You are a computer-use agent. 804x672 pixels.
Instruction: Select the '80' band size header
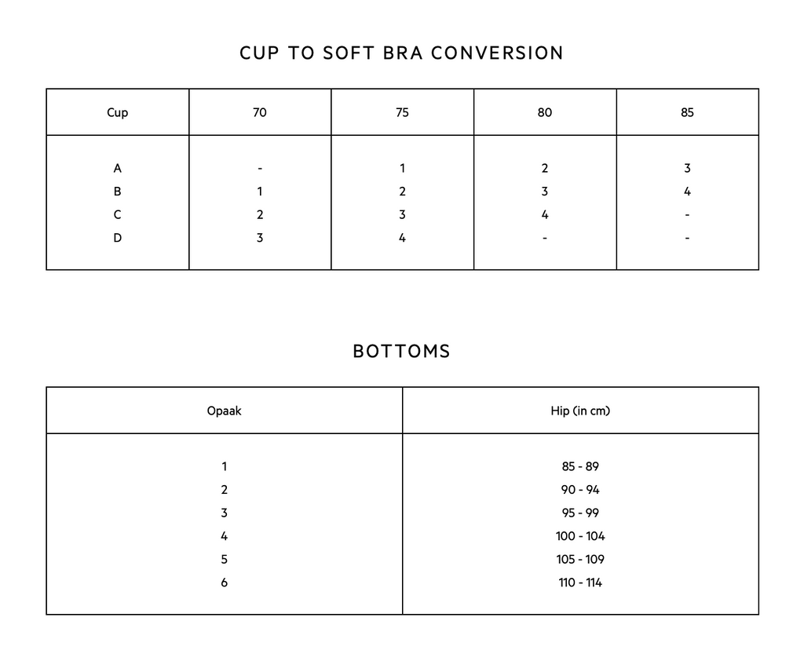(545, 112)
